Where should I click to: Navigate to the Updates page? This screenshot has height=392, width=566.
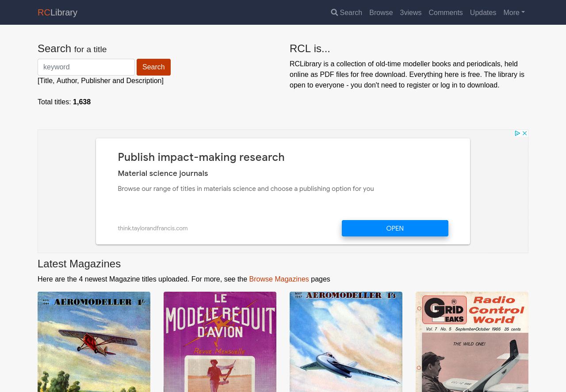click(x=483, y=12)
